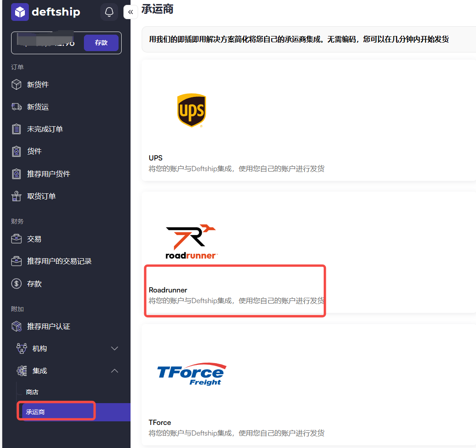Click the 交易 briefcase icon
Viewport: 476px width, 448px height.
tap(16, 239)
